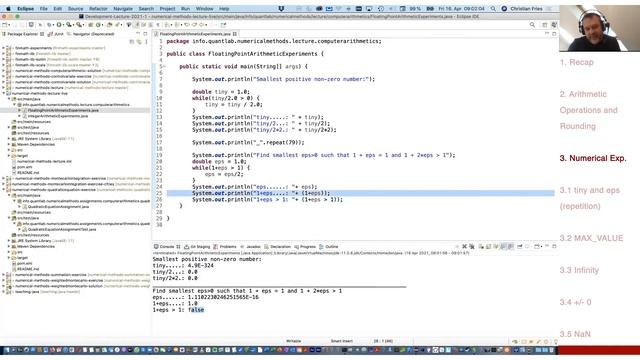Fold the main method at line 5
The image size is (640, 360).
tap(164, 67)
